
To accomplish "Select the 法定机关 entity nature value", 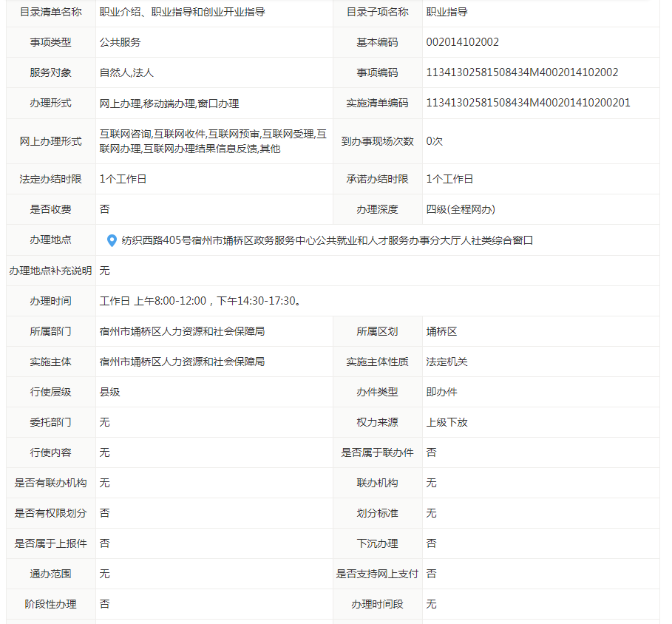I will click(x=447, y=362).
